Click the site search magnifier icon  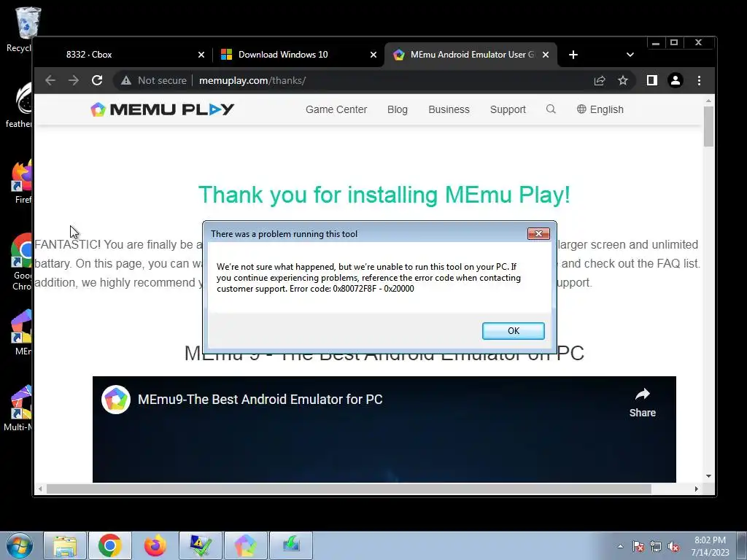pos(551,109)
